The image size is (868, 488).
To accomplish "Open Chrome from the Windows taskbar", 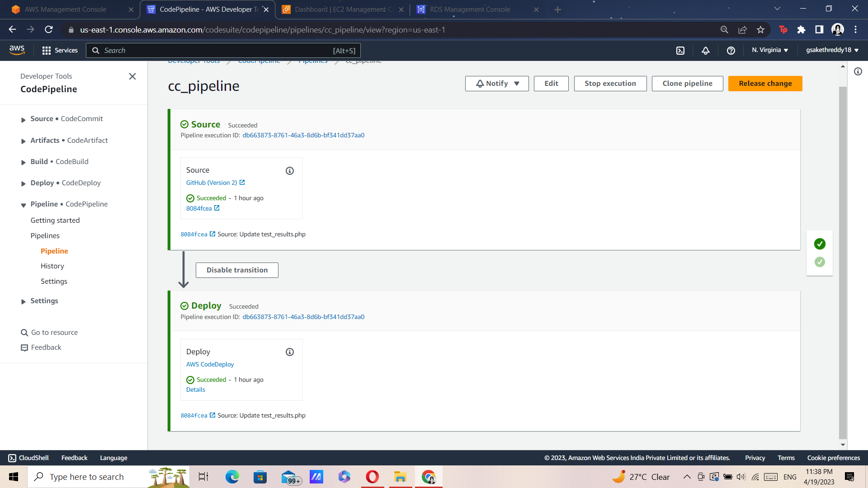I will pyautogui.click(x=428, y=476).
